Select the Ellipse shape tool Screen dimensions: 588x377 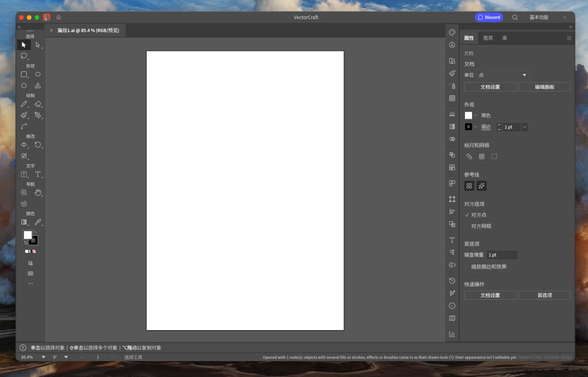pos(38,75)
